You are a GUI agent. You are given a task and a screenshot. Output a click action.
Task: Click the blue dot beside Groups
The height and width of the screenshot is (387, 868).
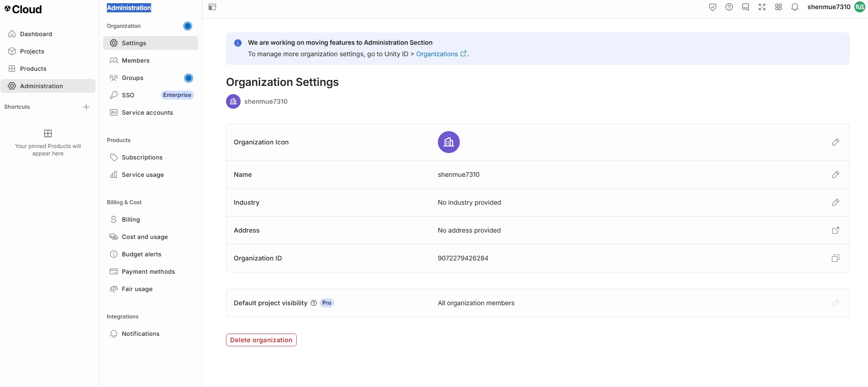pos(189,78)
